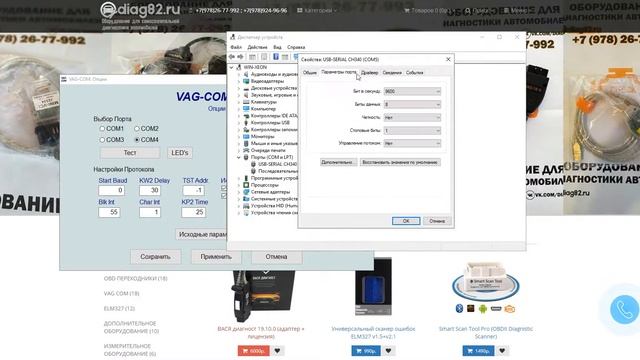Click the Сохранить button in VAG-COM
This screenshot has height=360, width=640.
click(156, 257)
